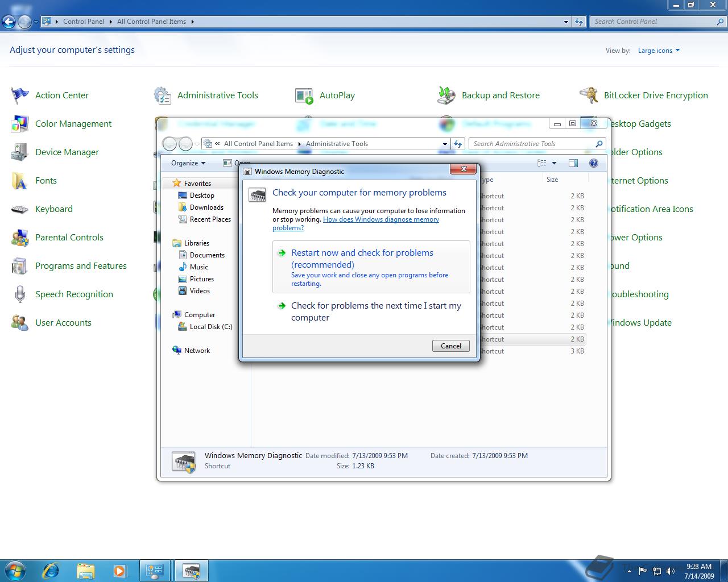
Task: Open Device Manager icon
Action: [x=20, y=152]
